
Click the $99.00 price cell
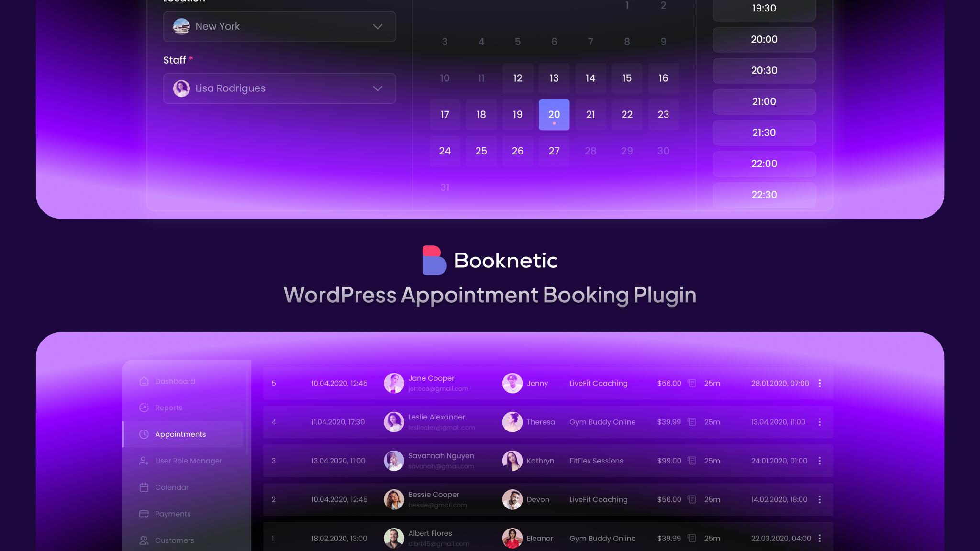pos(669,461)
